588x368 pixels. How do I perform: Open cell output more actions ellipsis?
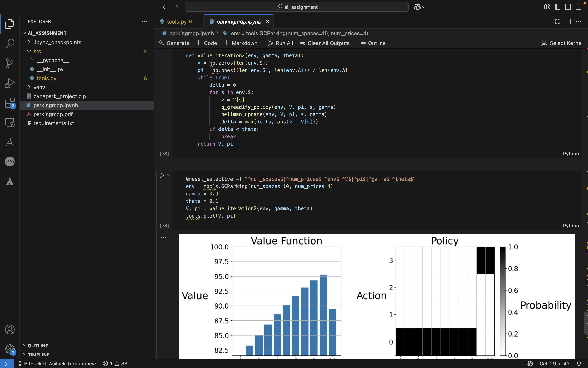point(163,238)
